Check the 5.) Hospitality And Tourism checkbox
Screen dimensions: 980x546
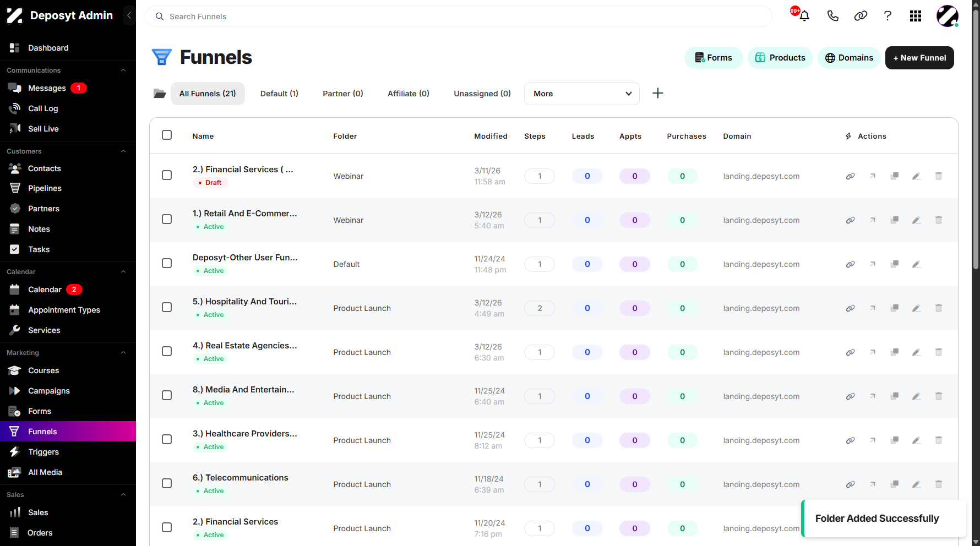(167, 307)
